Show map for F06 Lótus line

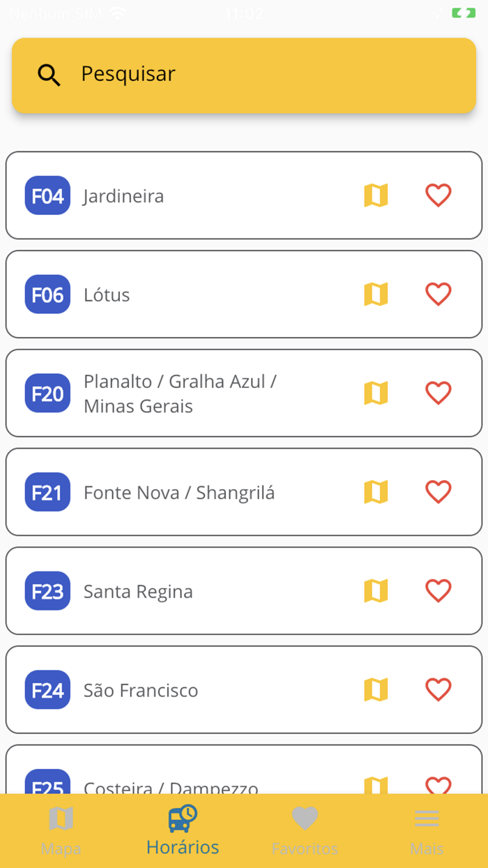pos(376,294)
